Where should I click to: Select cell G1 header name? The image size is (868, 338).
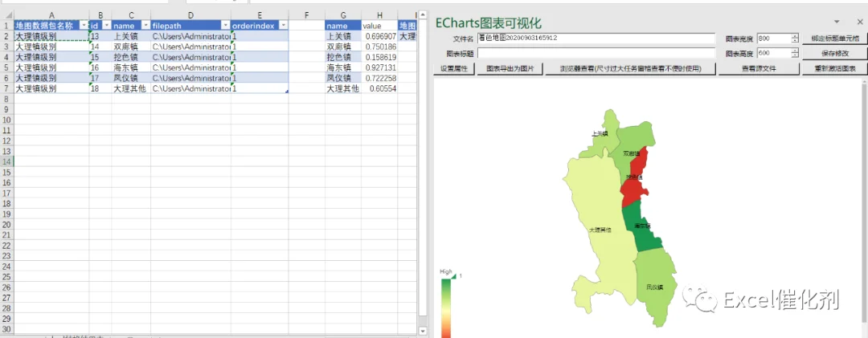click(x=343, y=26)
